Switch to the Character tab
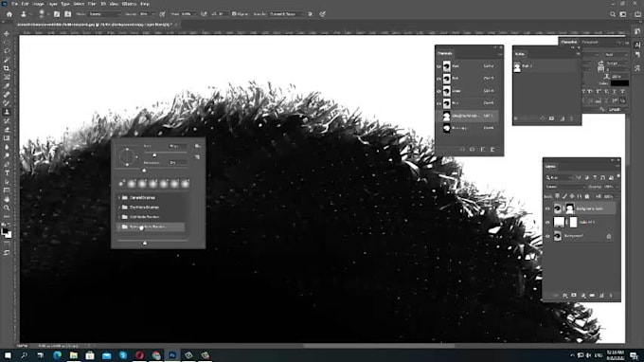This screenshot has height=362, width=644. click(569, 42)
